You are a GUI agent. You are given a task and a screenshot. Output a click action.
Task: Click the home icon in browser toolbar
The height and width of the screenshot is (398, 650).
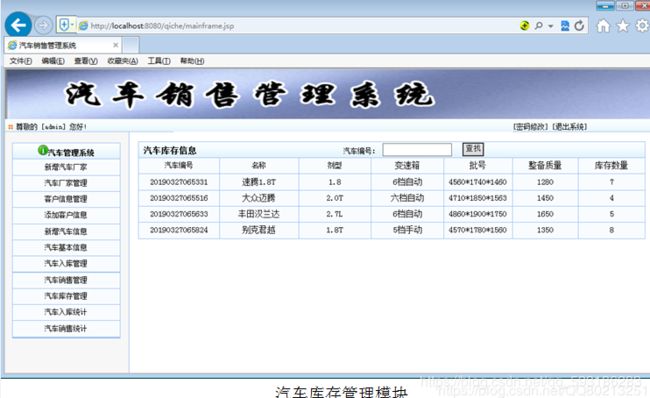pyautogui.click(x=603, y=26)
